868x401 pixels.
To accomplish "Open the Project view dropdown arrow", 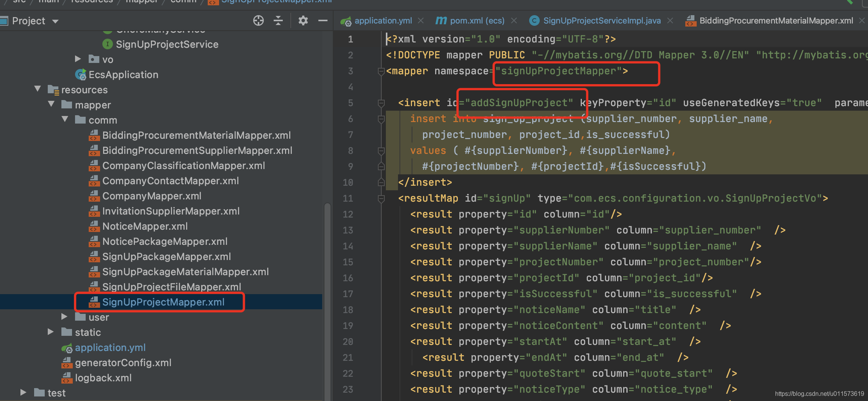I will tap(55, 21).
